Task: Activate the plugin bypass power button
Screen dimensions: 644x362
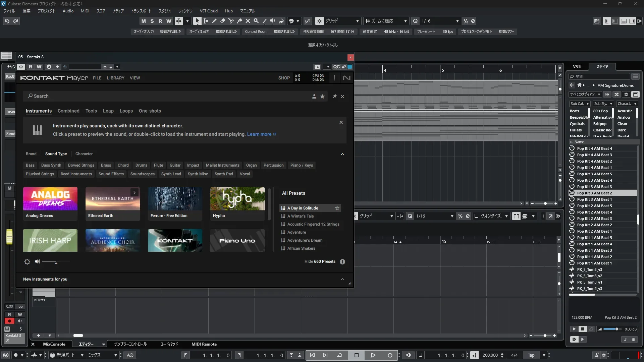Action: [x=21, y=67]
